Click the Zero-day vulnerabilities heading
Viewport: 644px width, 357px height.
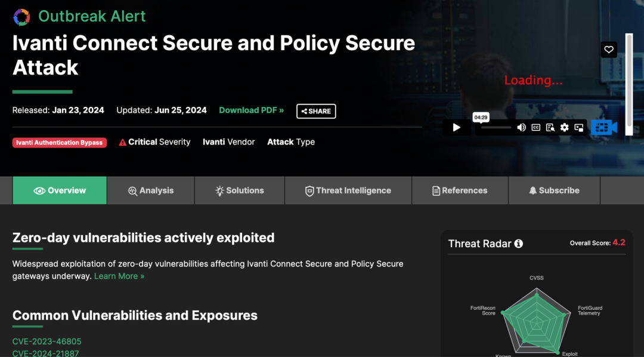pos(143,238)
